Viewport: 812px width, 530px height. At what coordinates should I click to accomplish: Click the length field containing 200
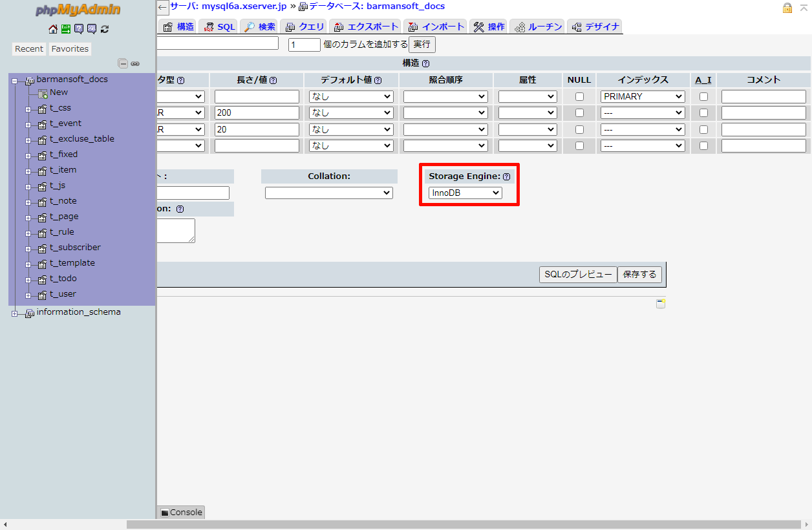pos(257,112)
